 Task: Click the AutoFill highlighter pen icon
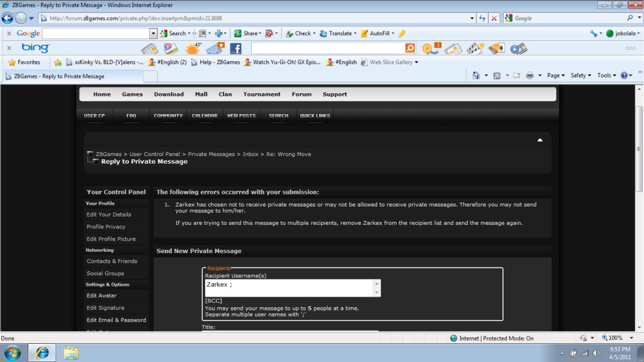click(402, 33)
